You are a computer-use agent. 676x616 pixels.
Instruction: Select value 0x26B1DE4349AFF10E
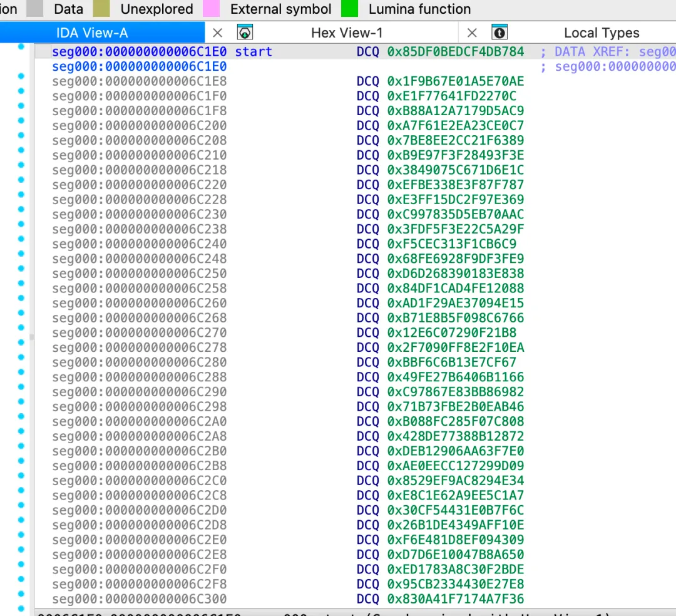(455, 525)
